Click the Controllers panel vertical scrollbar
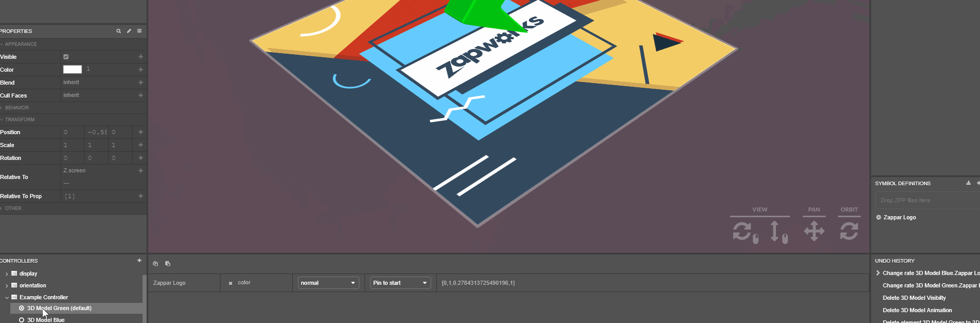Viewport: 980px width, 323px height. (x=145, y=299)
